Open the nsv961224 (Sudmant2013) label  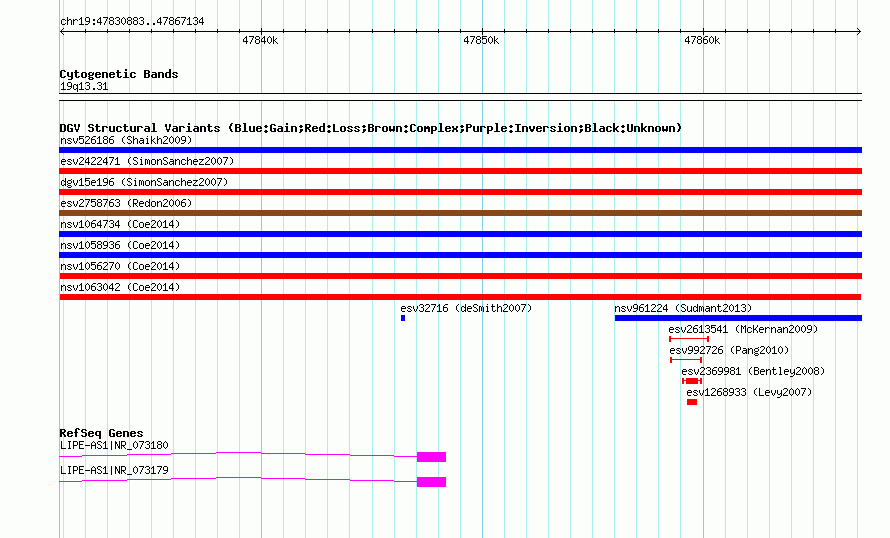(x=683, y=308)
